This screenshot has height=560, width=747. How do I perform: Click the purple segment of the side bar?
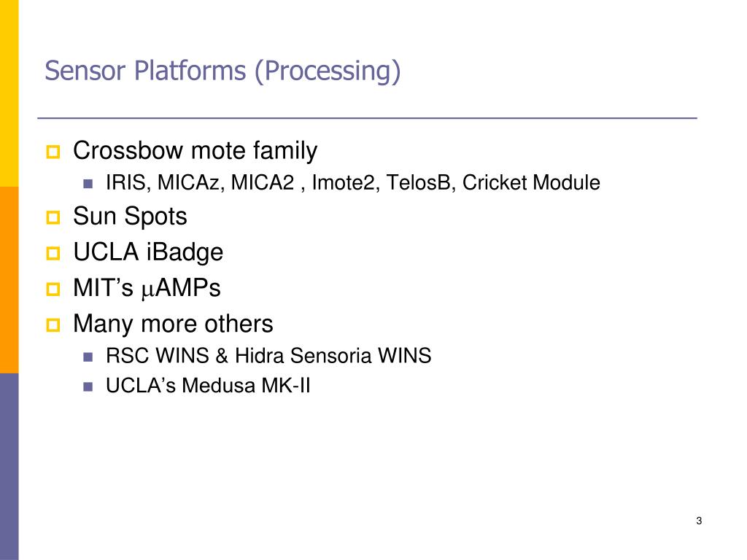click(9, 467)
